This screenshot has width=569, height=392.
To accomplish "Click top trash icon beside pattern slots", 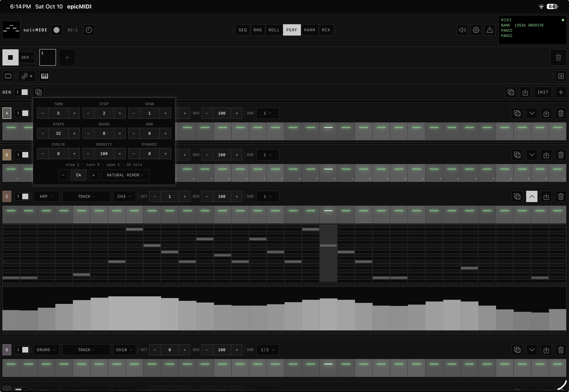I will pyautogui.click(x=558, y=57).
